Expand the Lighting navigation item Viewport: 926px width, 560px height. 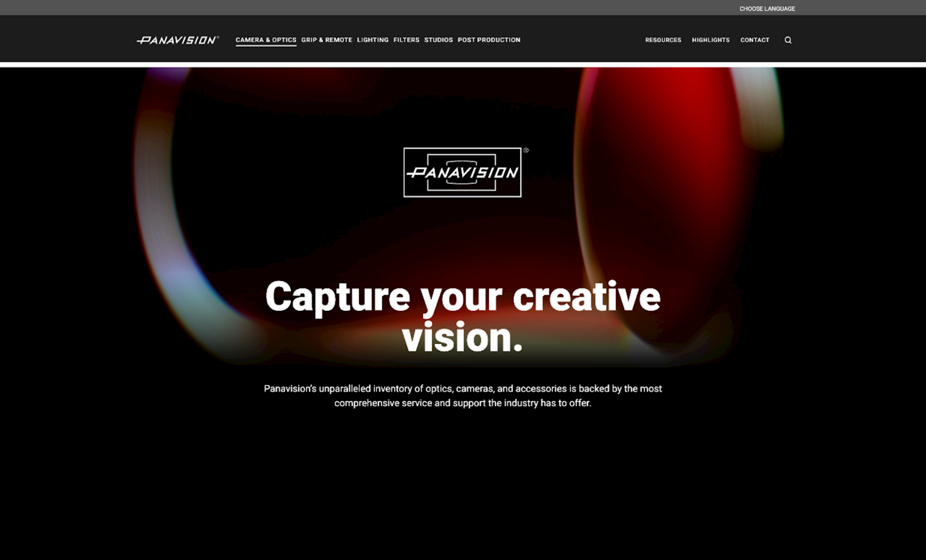tap(372, 40)
